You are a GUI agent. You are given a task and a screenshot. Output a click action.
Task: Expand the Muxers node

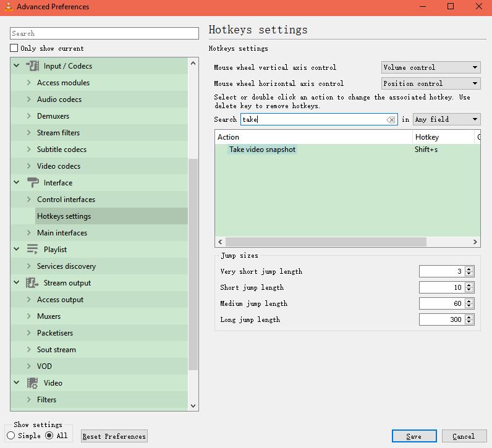click(29, 316)
